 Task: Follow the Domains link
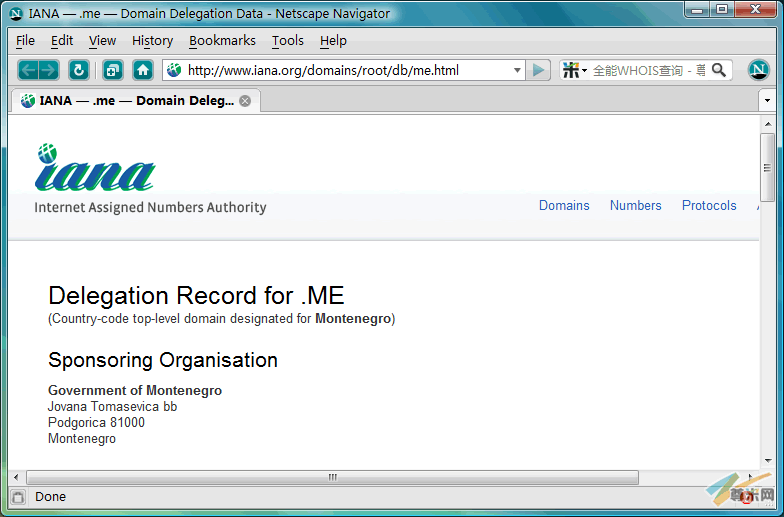coord(564,206)
